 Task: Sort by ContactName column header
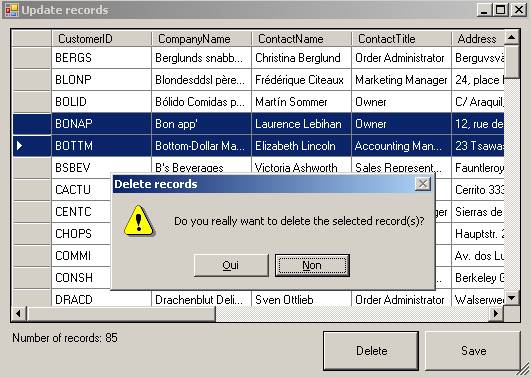click(x=301, y=39)
